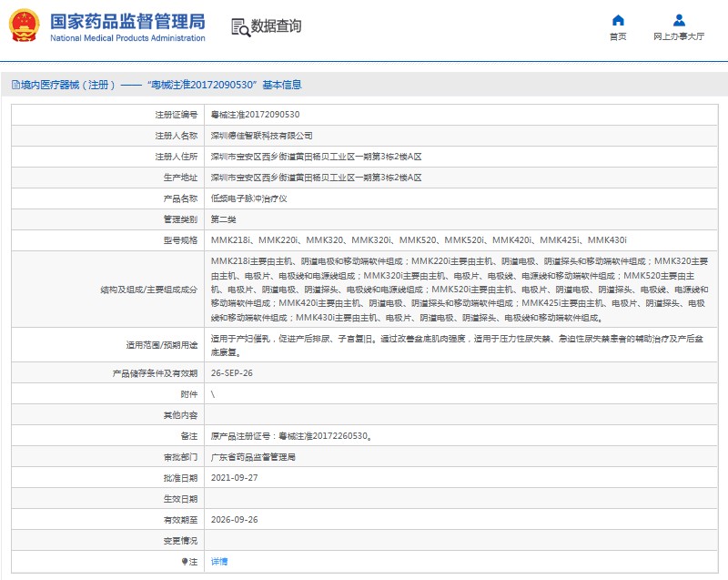Click the 网上办事大厅 text label
Screen dimensions: 728x580
[679, 36]
